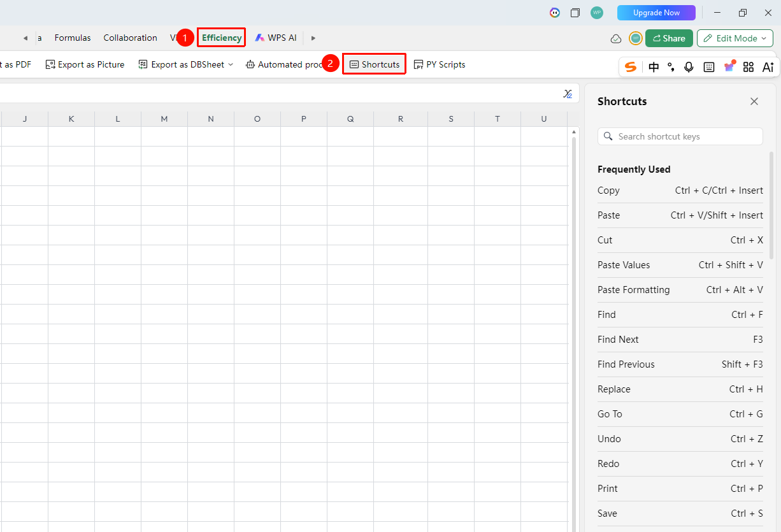Screen dimensions: 781x532
Task: Click the Redo shortcut row
Action: click(680, 464)
